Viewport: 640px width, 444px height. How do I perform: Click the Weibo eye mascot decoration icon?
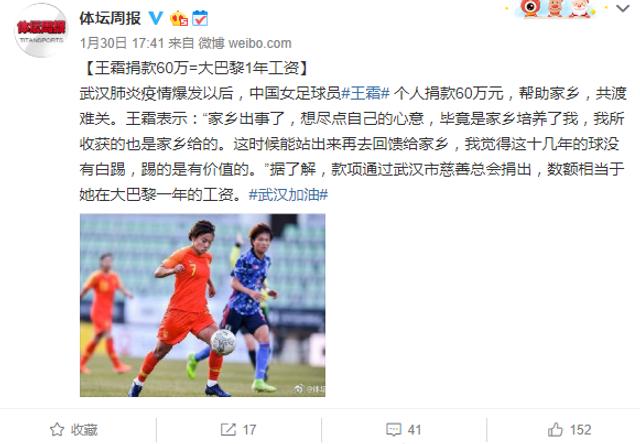(531, 7)
